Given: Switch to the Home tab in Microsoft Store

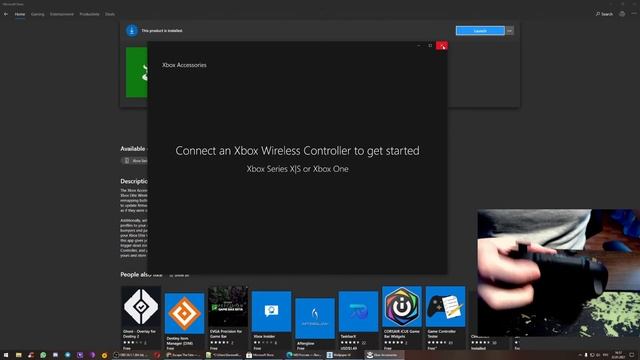Looking at the screenshot, I should pos(20,14).
